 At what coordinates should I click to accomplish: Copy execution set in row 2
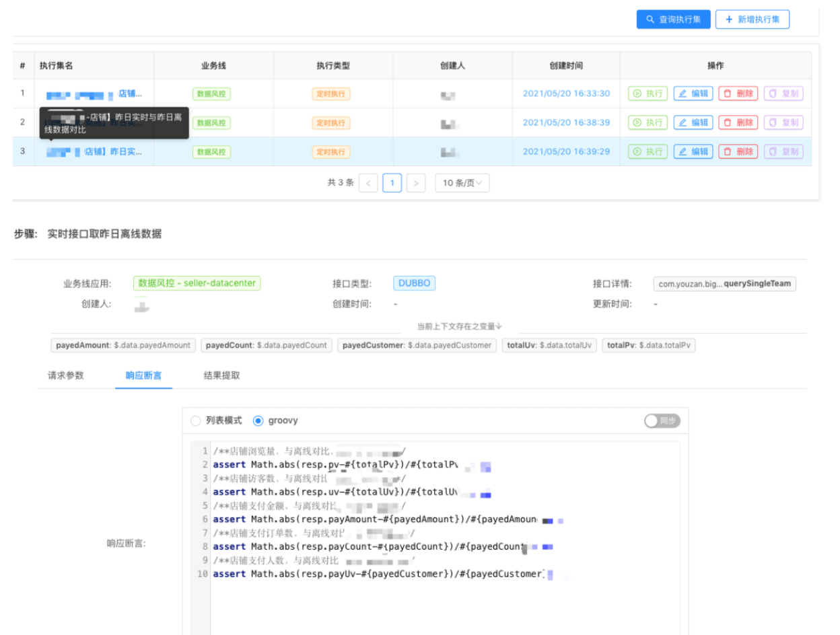[x=783, y=122]
